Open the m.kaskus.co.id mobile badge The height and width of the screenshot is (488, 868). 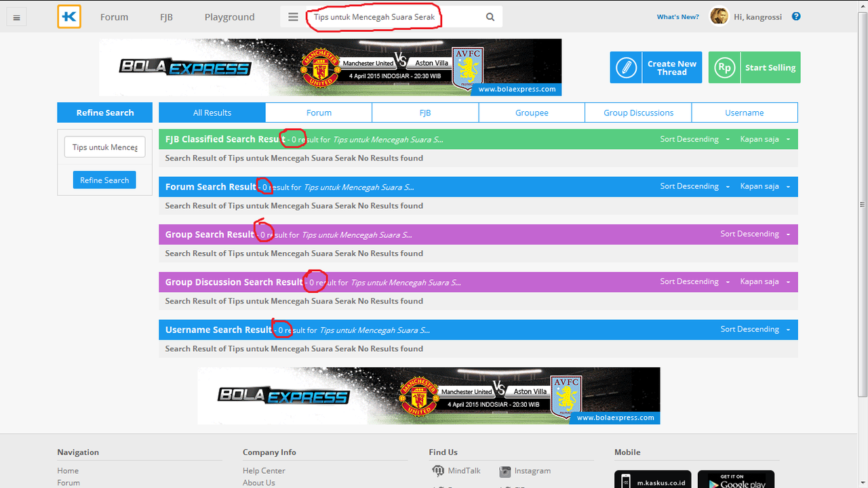[x=652, y=479]
